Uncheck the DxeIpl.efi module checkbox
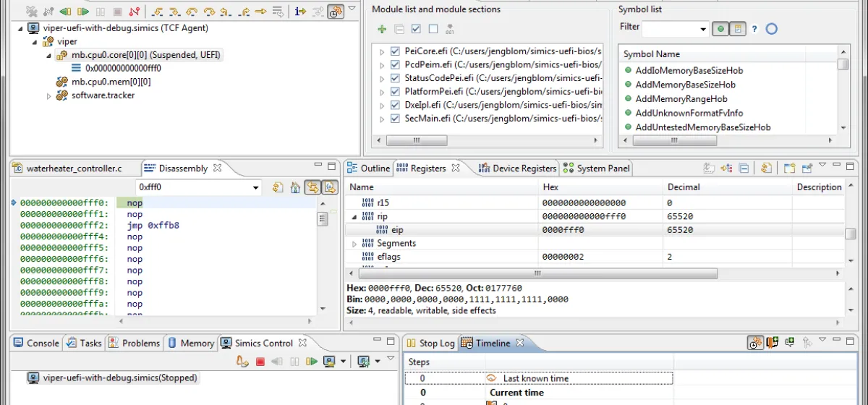Image resolution: width=868 pixels, height=405 pixels. tap(395, 105)
